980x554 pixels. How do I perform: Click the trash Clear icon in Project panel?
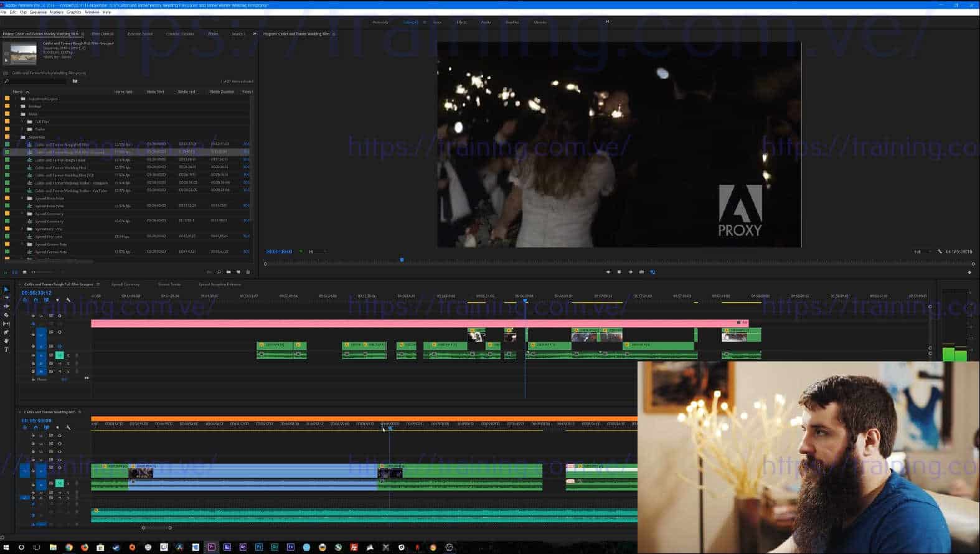click(248, 272)
